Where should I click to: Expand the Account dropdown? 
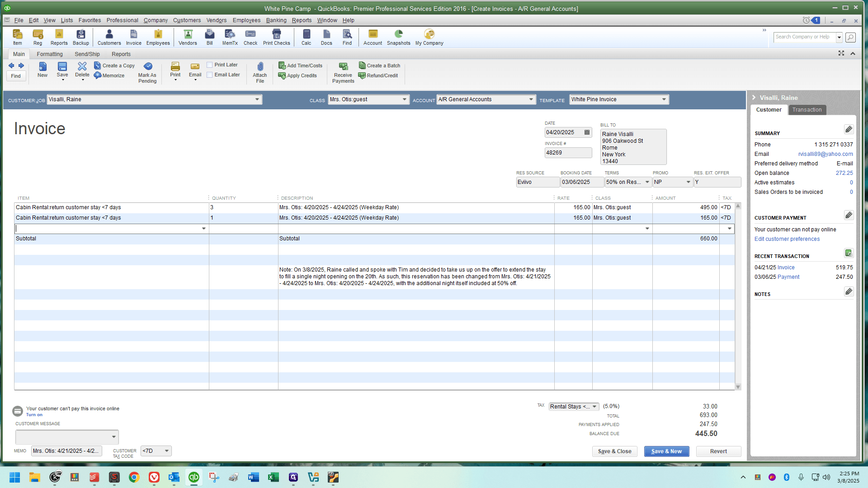[x=531, y=99]
